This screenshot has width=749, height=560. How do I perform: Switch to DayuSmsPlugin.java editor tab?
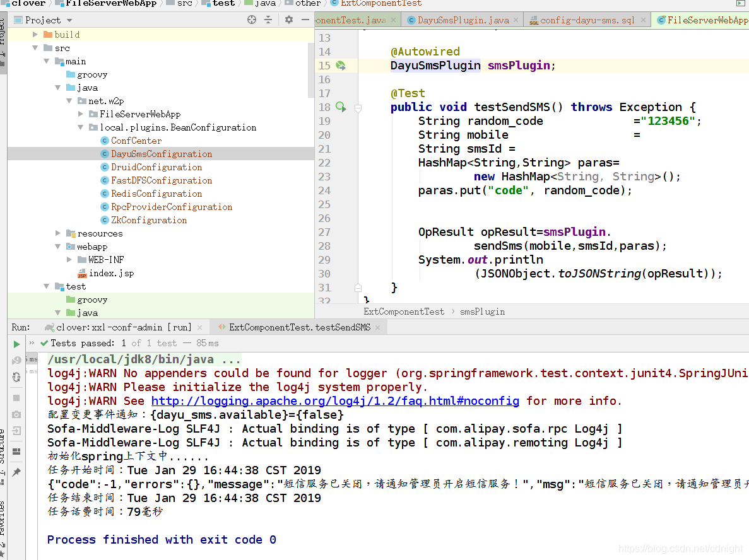click(x=463, y=20)
